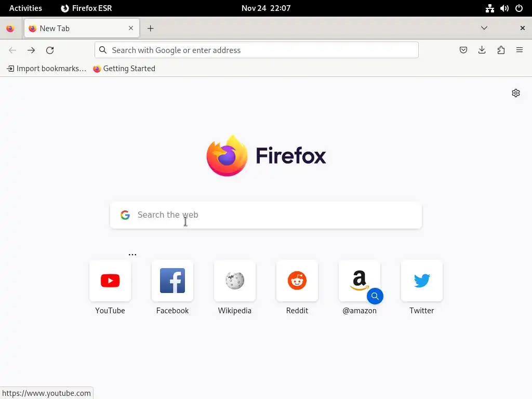Expand the list all tabs chevron
The height and width of the screenshot is (399, 532).
point(484,28)
